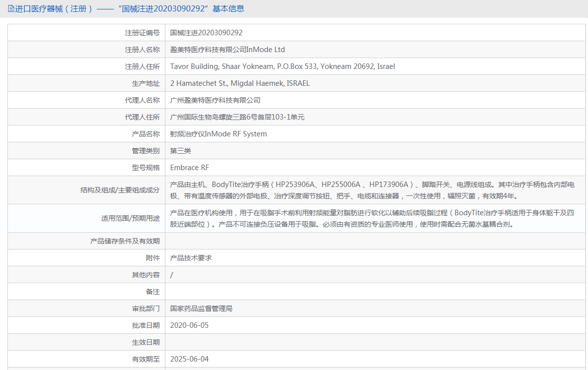Click registrant name 盈美特医疗科技有限公司InMode Ltd
This screenshot has height=370, width=588.
tap(227, 50)
